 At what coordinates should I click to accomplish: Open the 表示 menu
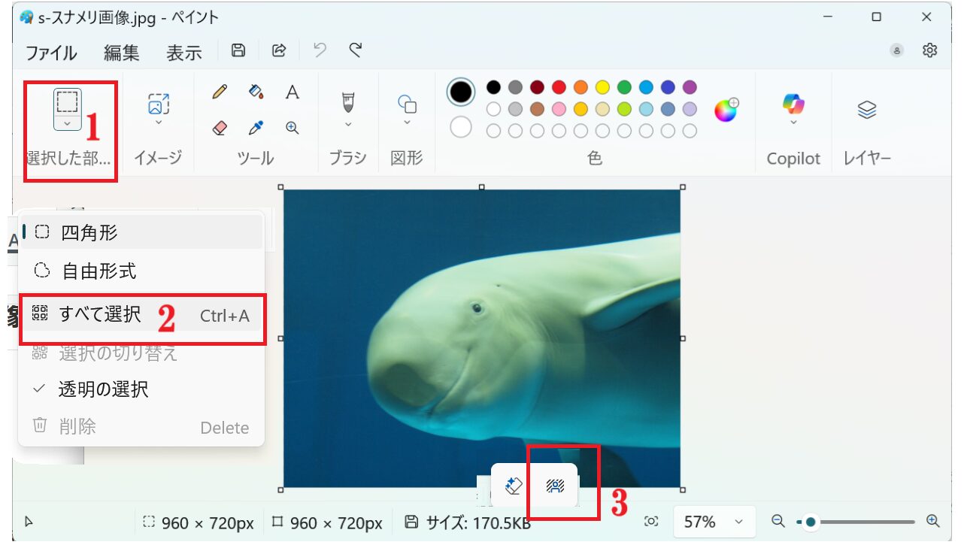(x=184, y=53)
